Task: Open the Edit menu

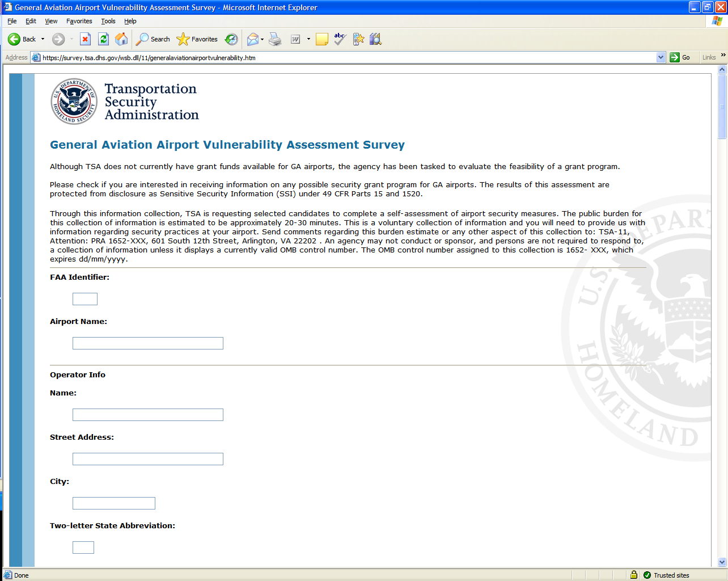Action: [31, 21]
